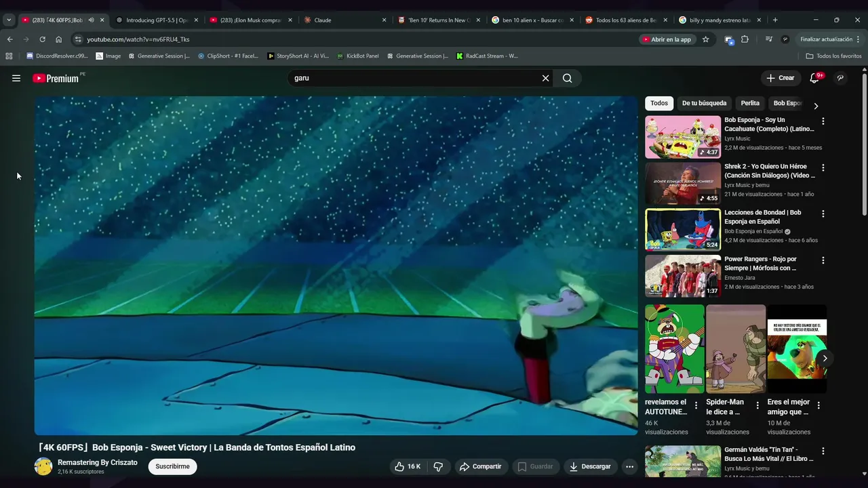Like the video with the thumbs-up icon

(407, 466)
